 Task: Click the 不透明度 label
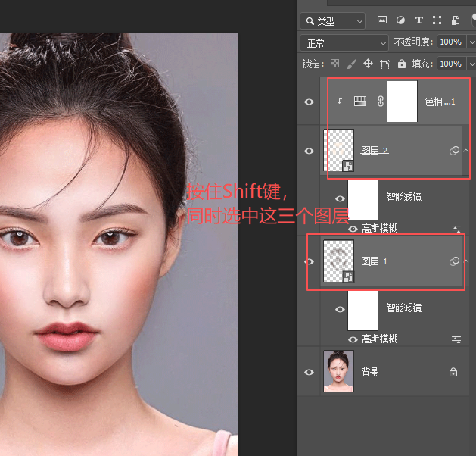pyautogui.click(x=413, y=42)
